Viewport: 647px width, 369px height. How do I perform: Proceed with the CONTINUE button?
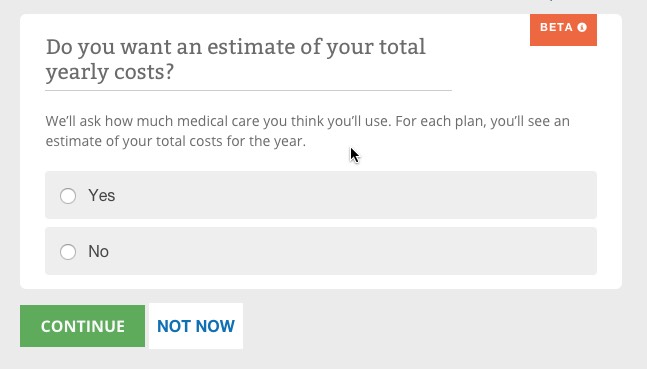(x=83, y=326)
